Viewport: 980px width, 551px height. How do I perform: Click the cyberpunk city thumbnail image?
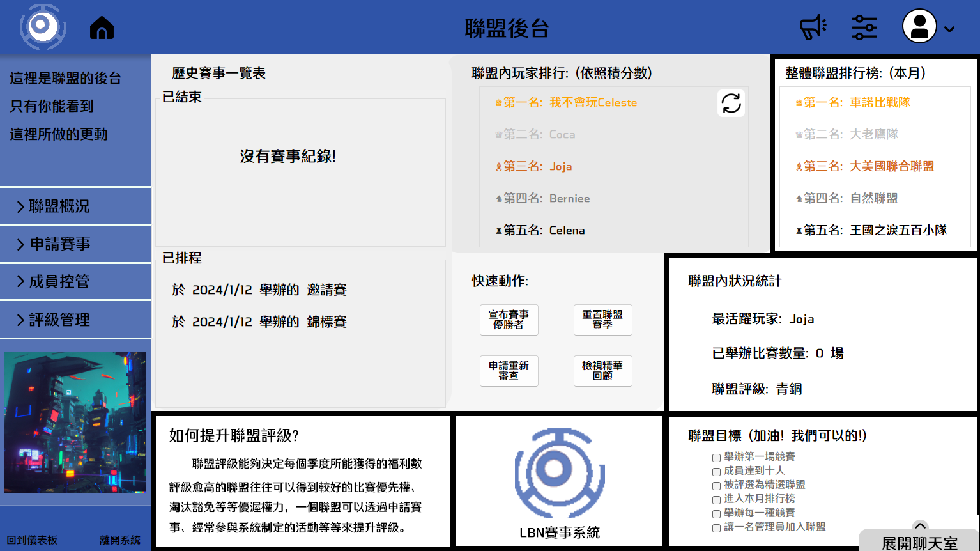[75, 423]
